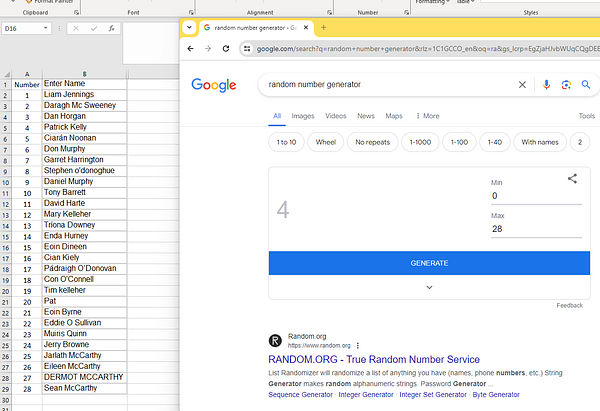Confirm entry with Excel formula bar checkmark
This screenshot has width=600, height=411.
click(x=94, y=28)
